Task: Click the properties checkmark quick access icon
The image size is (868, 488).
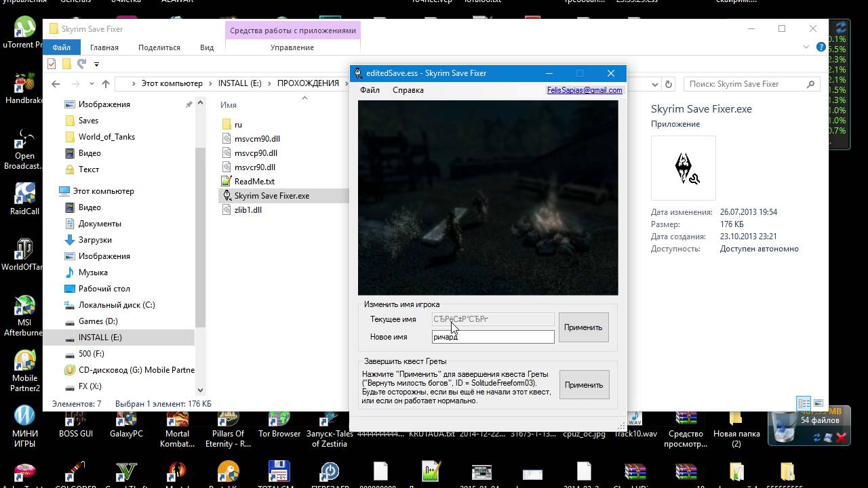Action: [x=52, y=64]
